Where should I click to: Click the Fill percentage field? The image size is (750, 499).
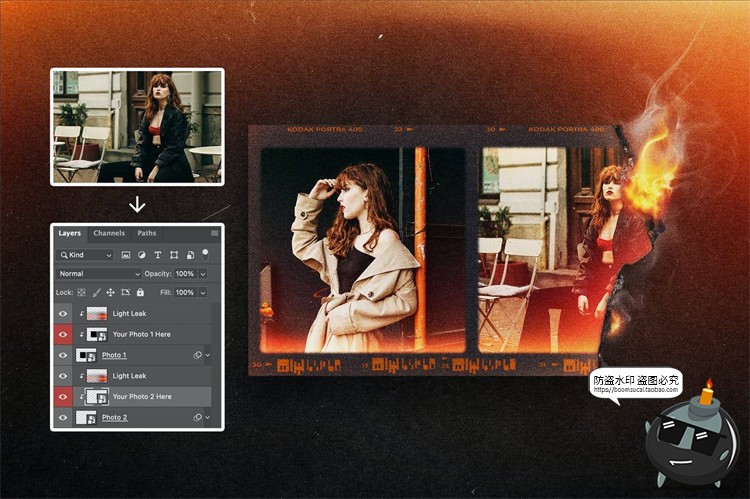coord(185,292)
